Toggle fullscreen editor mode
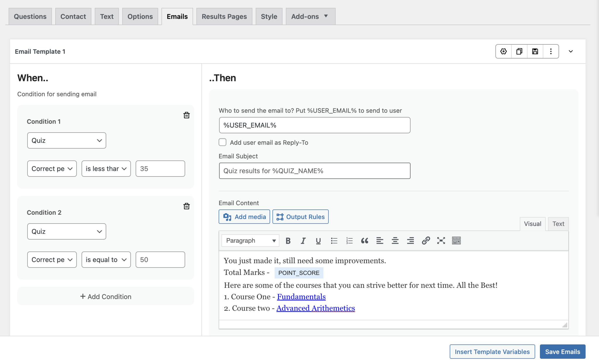The image size is (599, 364). 441,240
